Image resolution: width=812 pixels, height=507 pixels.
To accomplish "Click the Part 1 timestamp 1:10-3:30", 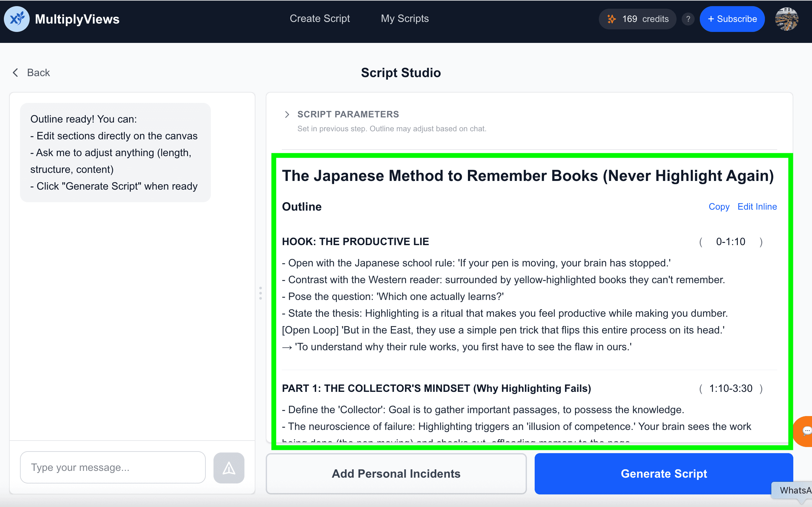I will pos(730,388).
